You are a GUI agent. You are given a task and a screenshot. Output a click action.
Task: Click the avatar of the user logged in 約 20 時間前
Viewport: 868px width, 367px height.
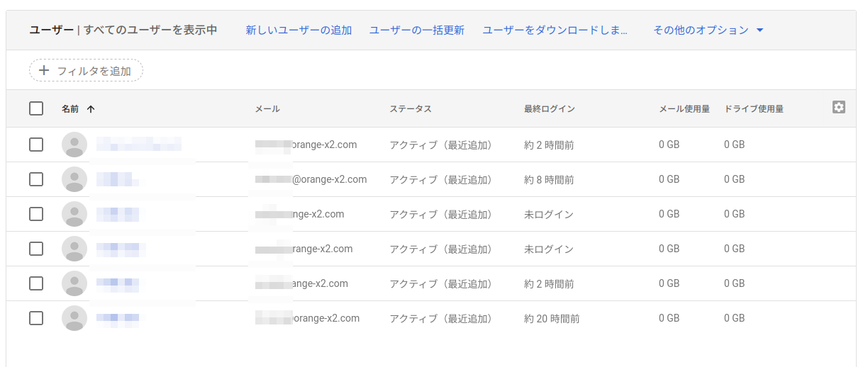click(74, 318)
